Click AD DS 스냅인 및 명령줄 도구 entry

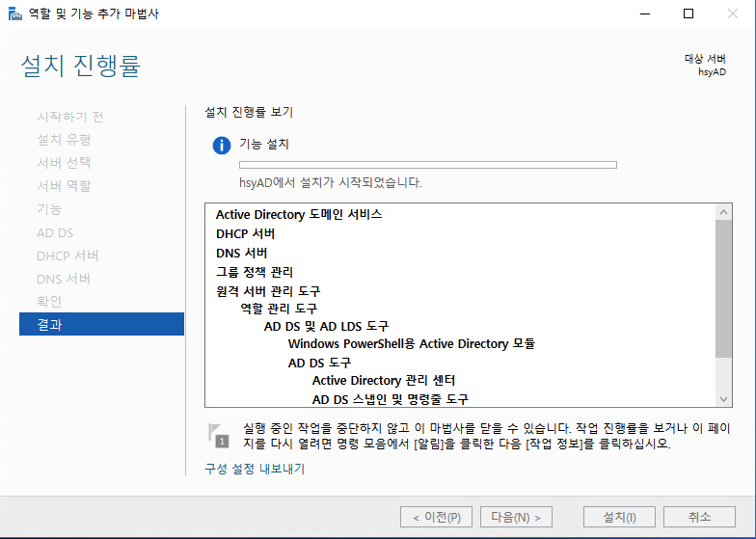pyautogui.click(x=390, y=399)
